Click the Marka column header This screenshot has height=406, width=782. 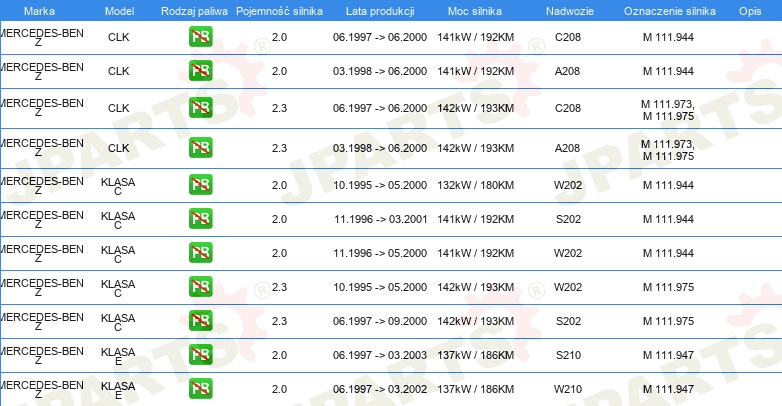coord(39,11)
